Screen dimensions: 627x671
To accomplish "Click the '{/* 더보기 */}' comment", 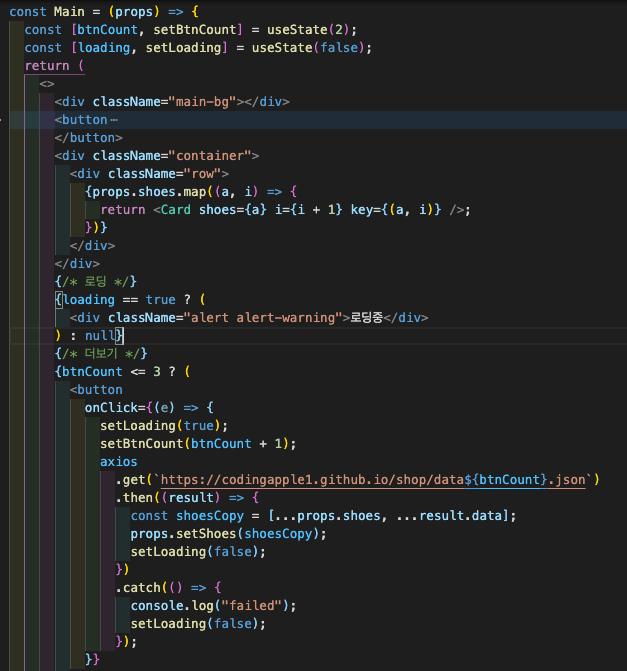I will [101, 354].
